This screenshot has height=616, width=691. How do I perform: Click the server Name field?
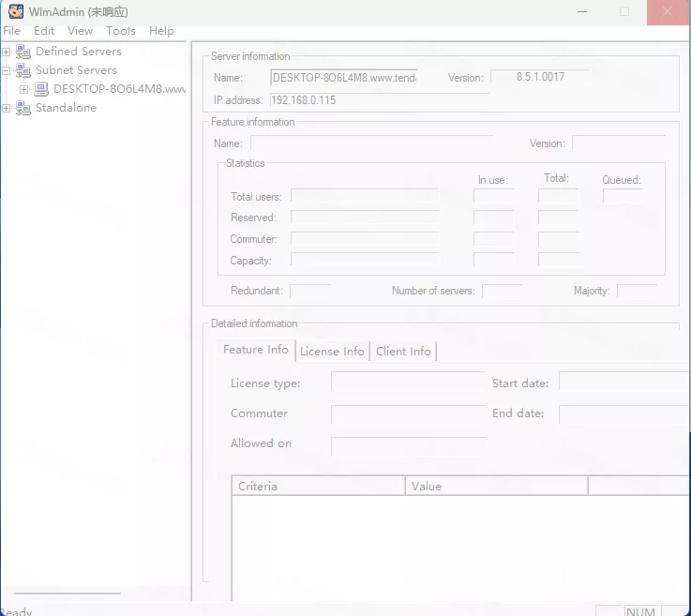coord(343,78)
